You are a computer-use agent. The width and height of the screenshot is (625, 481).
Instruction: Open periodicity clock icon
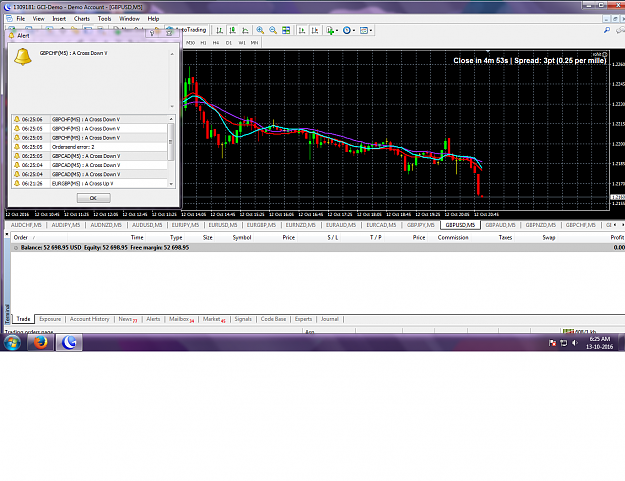347,30
